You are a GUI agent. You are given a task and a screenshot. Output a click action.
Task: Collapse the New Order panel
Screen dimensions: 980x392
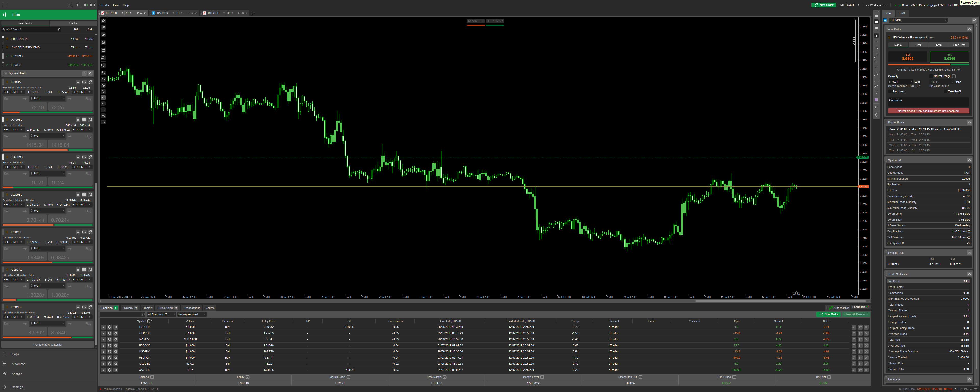[x=969, y=29]
